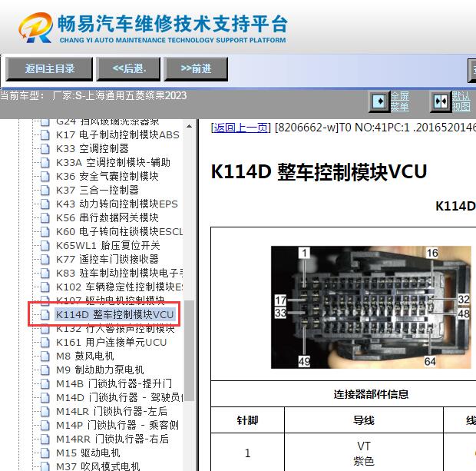
Task: Click the page icon beside K33 空调控制器
Action: pyautogui.click(x=45, y=148)
